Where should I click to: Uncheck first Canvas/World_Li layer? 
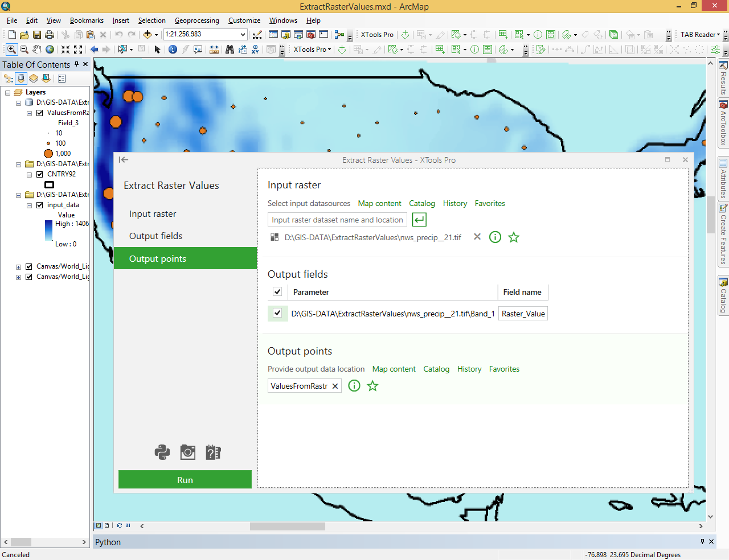(x=28, y=266)
